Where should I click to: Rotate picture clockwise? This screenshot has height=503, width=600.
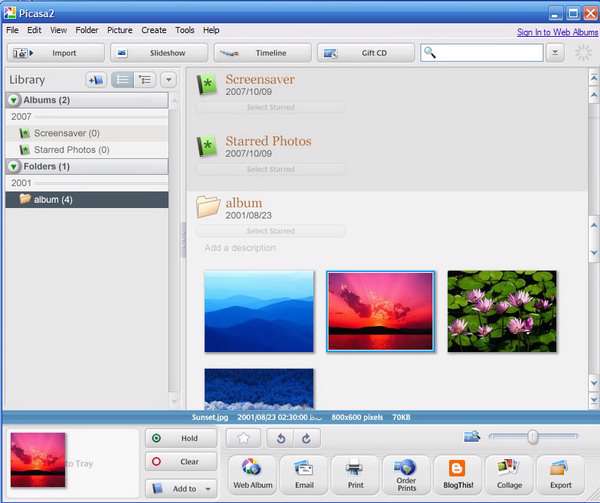pos(307,438)
